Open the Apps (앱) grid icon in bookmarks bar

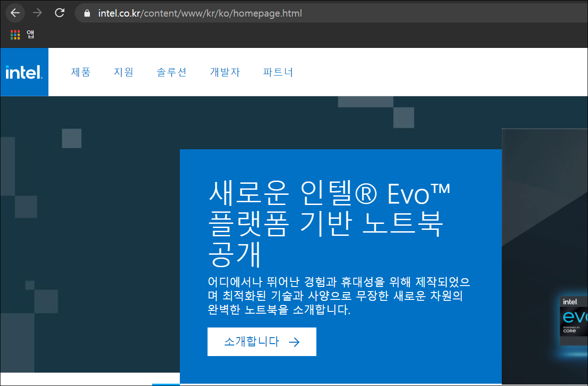pos(15,35)
